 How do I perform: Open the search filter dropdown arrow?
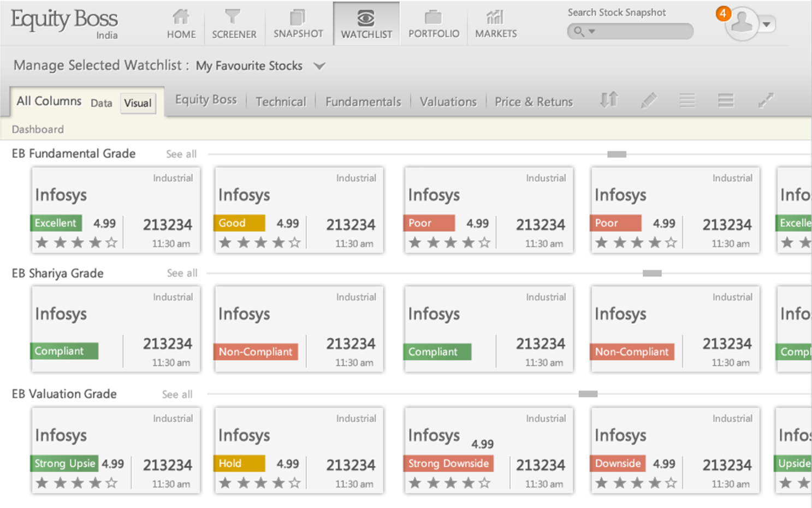(x=591, y=32)
